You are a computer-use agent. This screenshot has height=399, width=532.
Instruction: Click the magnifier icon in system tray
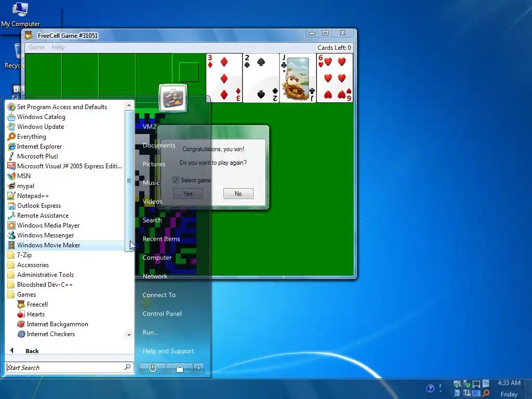[486, 393]
